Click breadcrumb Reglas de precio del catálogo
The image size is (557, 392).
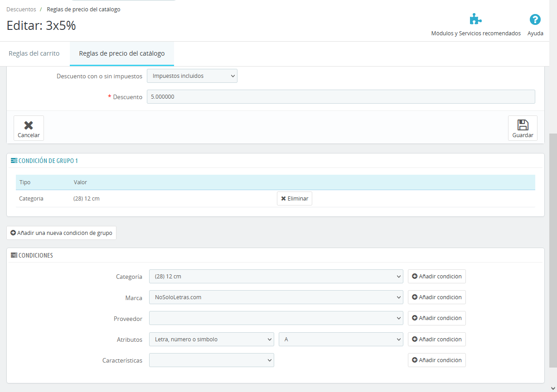click(84, 9)
